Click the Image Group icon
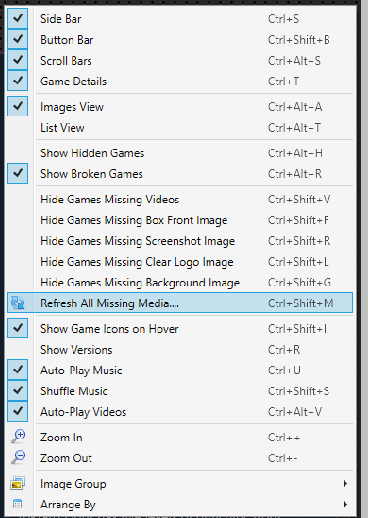This screenshot has width=368, height=518. point(17,483)
